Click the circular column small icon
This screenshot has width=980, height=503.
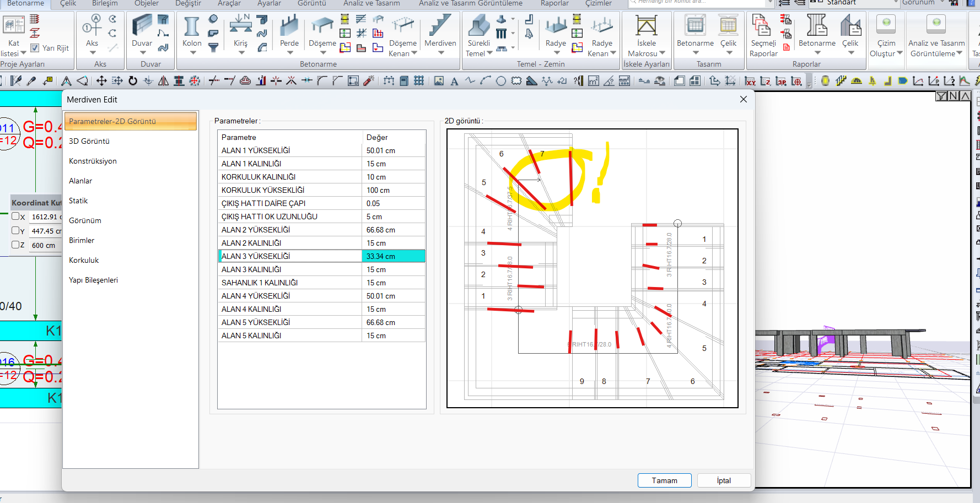coord(213,19)
